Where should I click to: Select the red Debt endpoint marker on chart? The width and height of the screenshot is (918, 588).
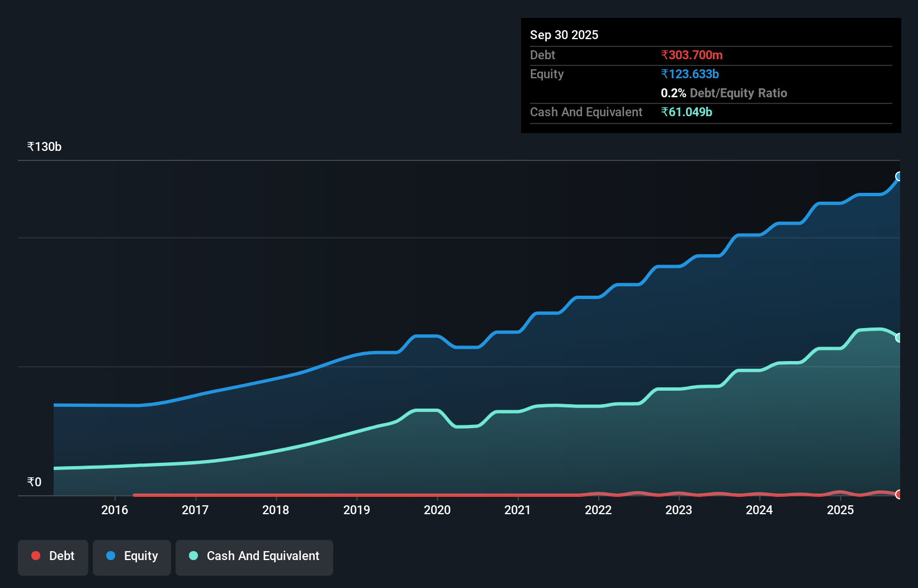(x=898, y=495)
